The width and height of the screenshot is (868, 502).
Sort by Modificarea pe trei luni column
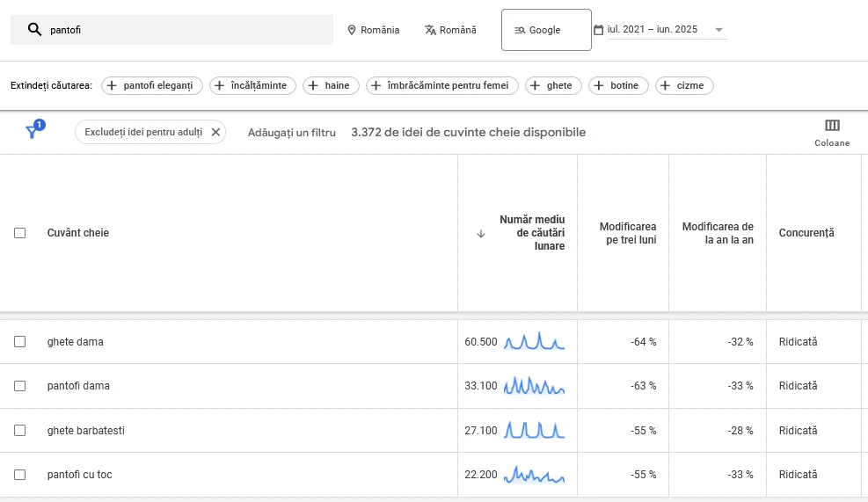(628, 233)
